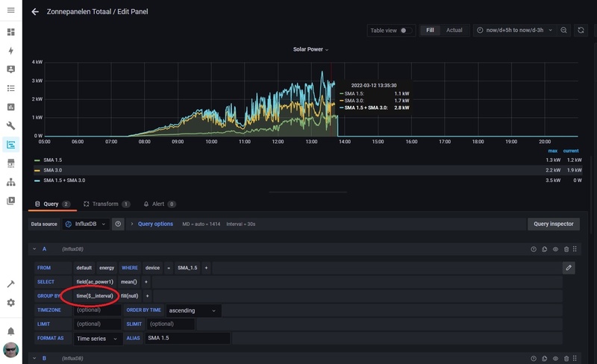Refresh the dashboard with the refresh icon
Image resolution: width=597 pixels, height=364 pixels.
click(x=581, y=30)
